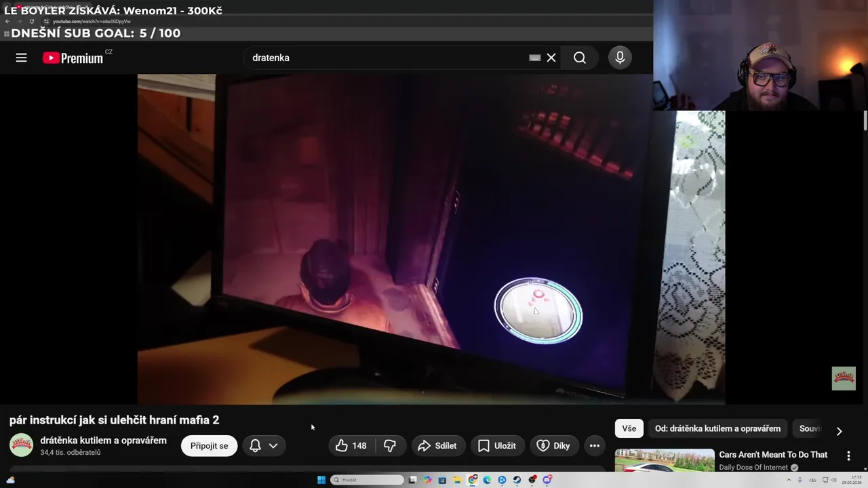868x488 pixels.
Task: Open the on-screen keyboard icon in search
Action: click(535, 58)
